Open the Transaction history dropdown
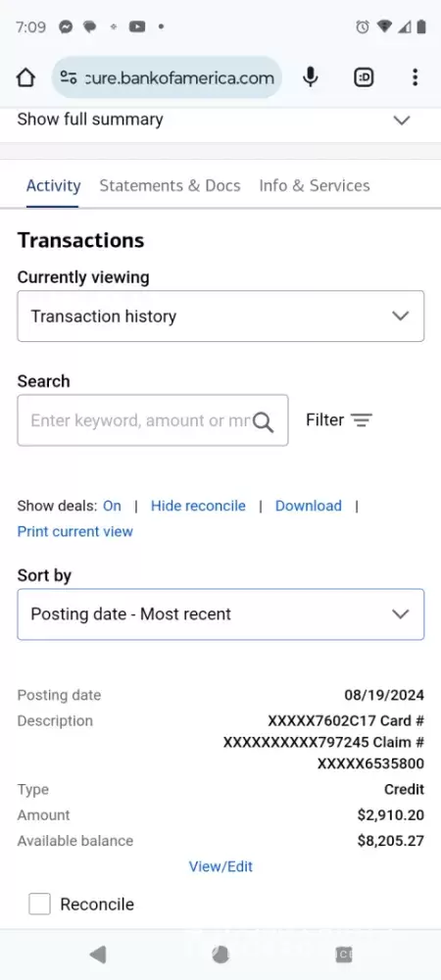The image size is (441, 980). tap(220, 317)
